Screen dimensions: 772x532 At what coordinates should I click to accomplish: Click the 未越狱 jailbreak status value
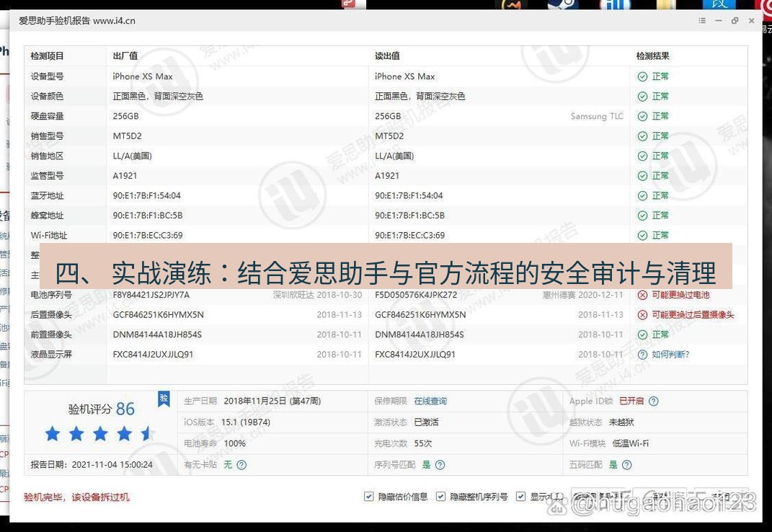(x=621, y=422)
